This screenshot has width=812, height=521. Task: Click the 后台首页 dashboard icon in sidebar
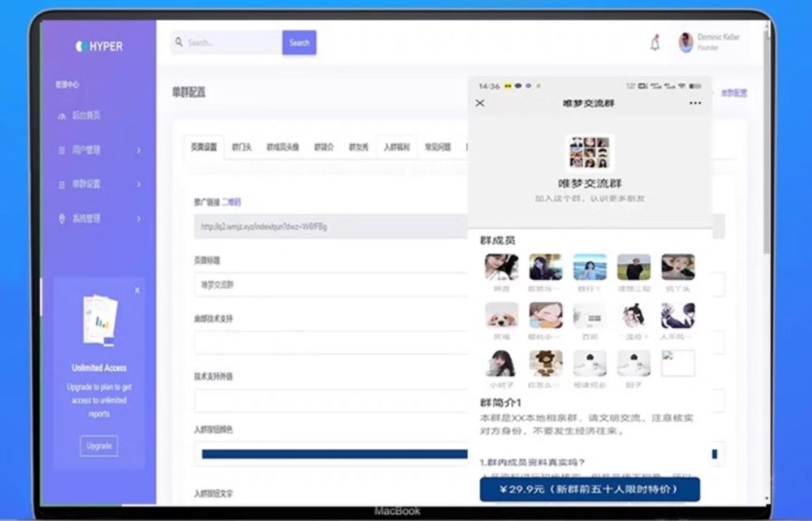point(62,116)
